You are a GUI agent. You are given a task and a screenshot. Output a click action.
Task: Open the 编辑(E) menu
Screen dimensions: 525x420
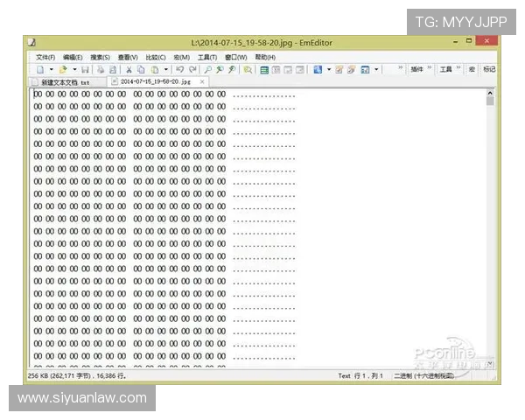(x=73, y=57)
